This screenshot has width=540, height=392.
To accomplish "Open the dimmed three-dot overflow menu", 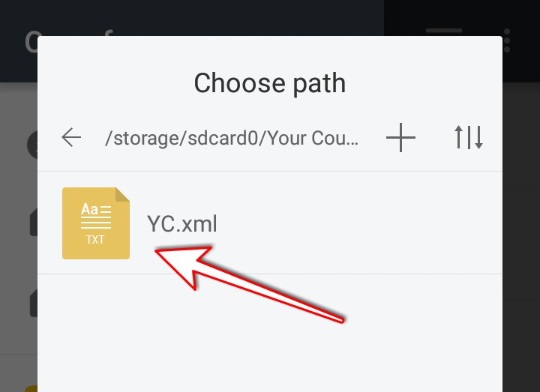I will point(506,40).
